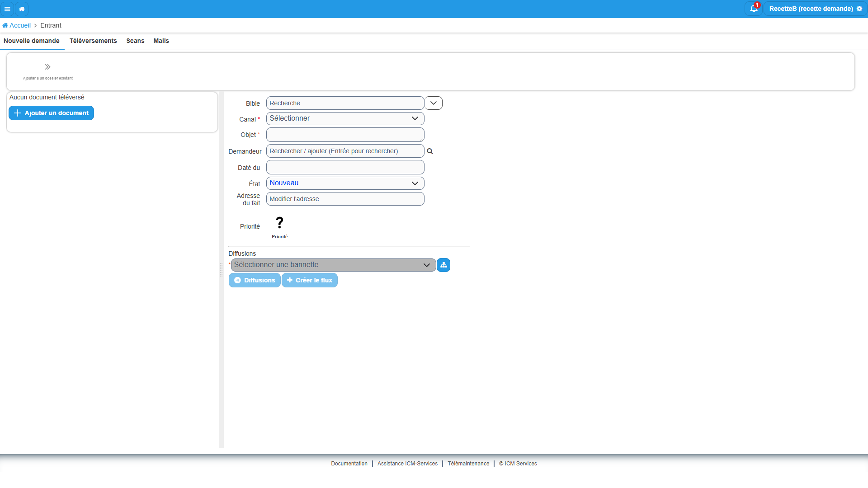Focus the Bible Recherche input field
The image size is (868, 488).
345,103
